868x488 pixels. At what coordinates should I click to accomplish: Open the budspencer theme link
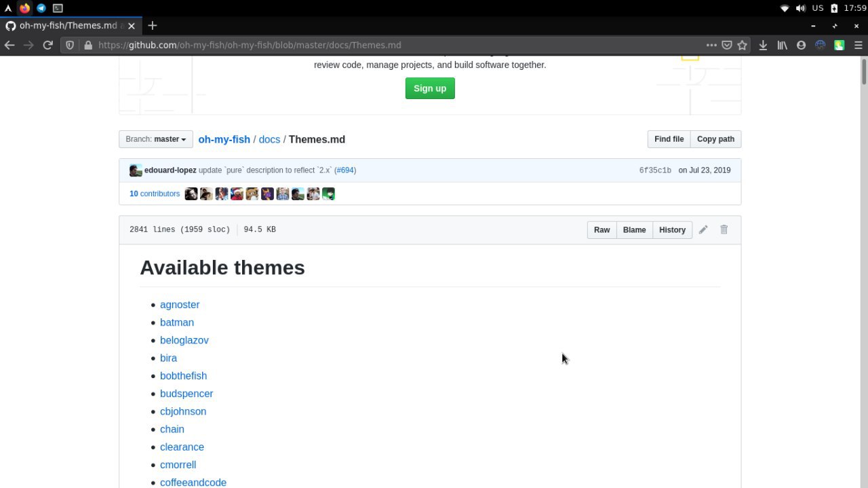point(186,394)
